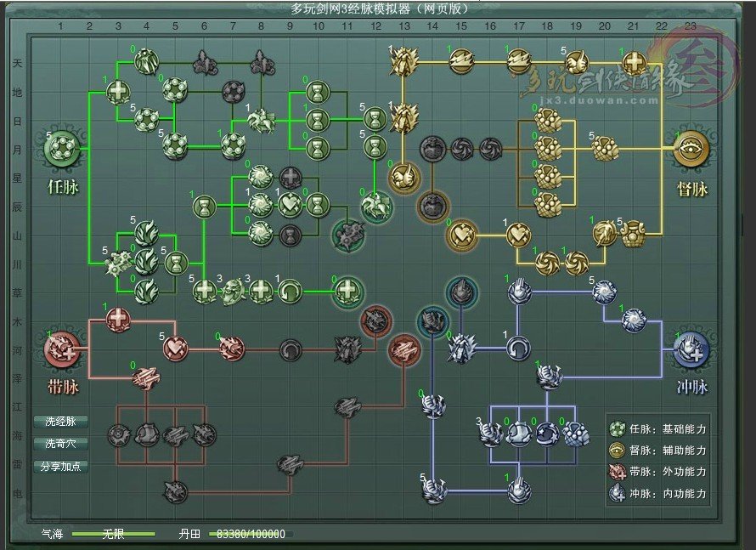Click the blue circular-arrow node on 冲脉 path
This screenshot has height=550, width=756.
point(518,348)
